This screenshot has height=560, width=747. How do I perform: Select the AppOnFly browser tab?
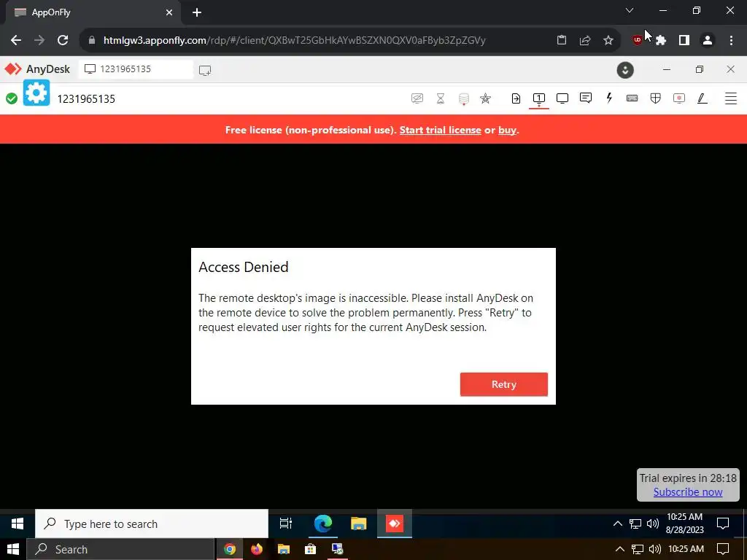click(x=93, y=13)
